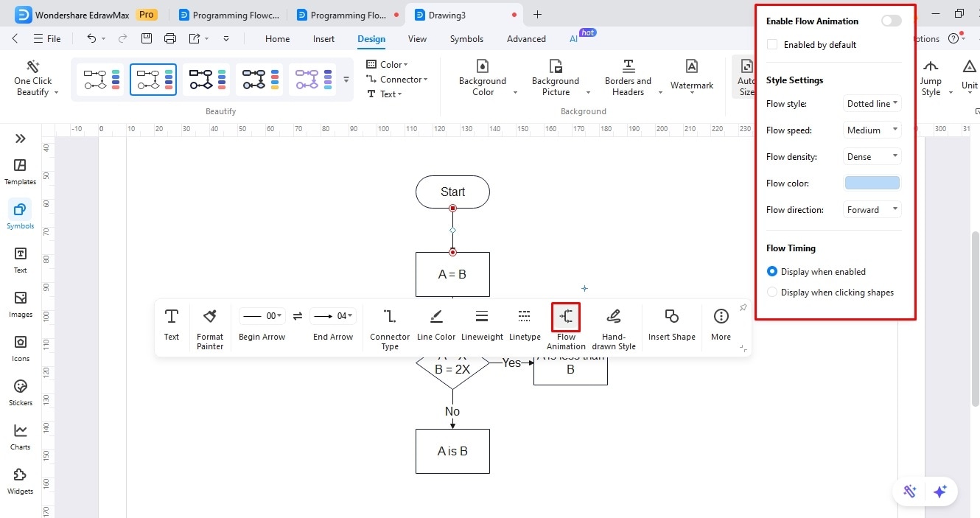
Task: Select Display when enabled radio
Action: click(772, 271)
